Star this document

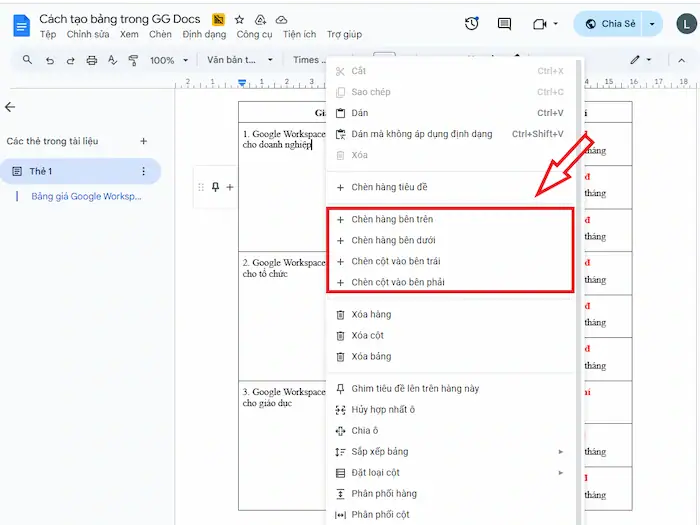click(239, 20)
